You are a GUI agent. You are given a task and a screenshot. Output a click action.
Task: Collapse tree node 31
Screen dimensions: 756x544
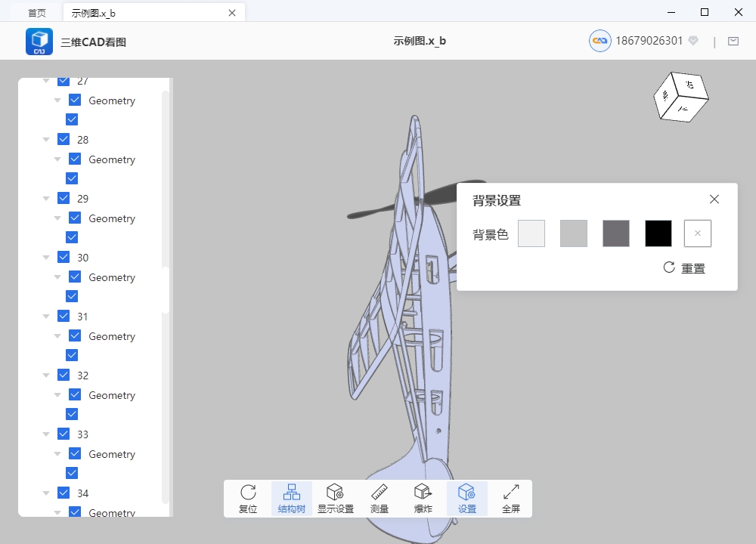[x=46, y=317]
